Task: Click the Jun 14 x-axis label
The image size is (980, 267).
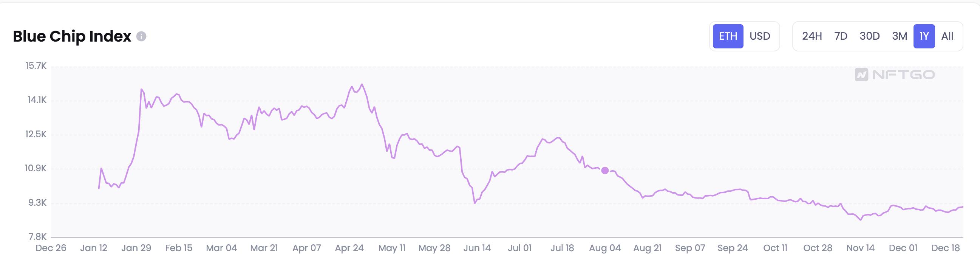Action: pos(477,248)
